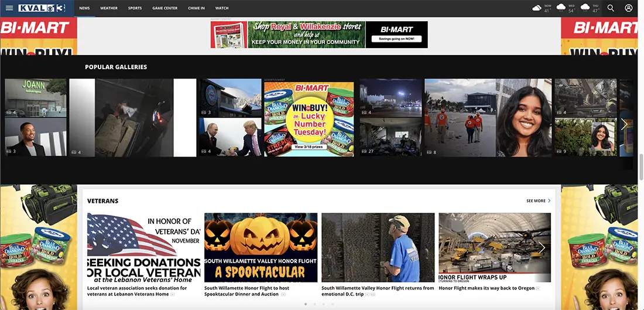The height and width of the screenshot is (310, 644).
Task: Advance the Veterans carousel with right arrow
Action: tap(542, 247)
